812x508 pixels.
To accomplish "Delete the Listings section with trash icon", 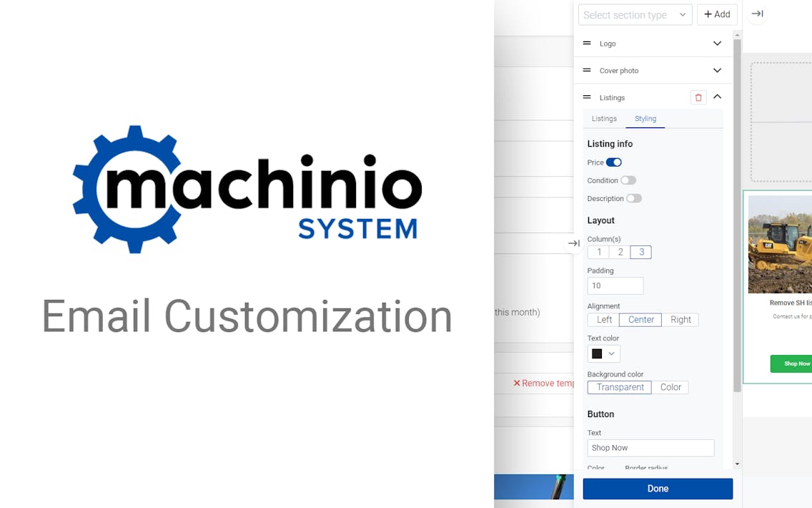I will [x=698, y=97].
